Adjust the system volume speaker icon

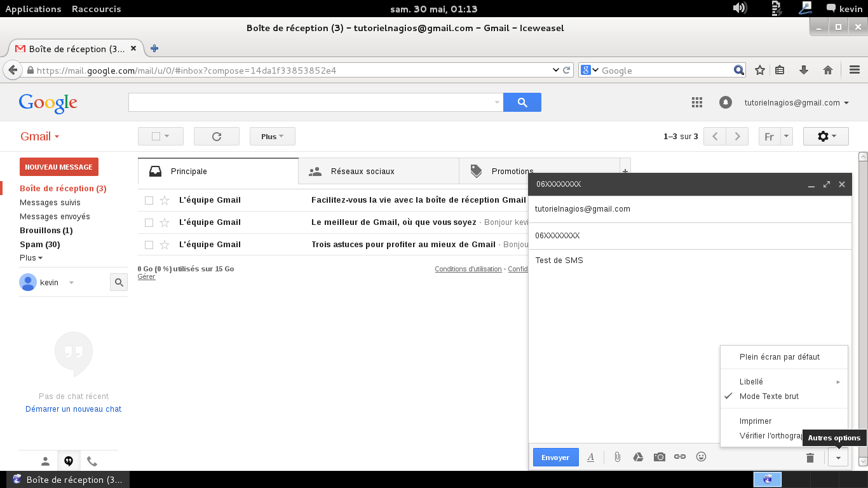point(739,8)
